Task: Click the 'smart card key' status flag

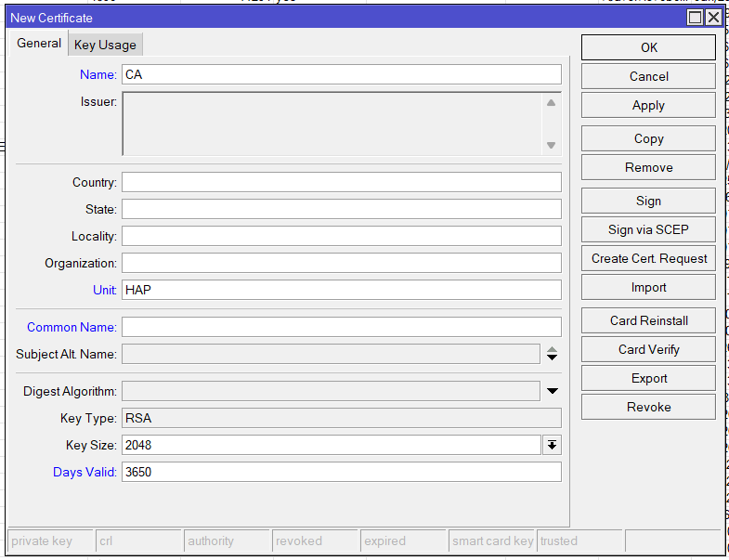Action: click(492, 540)
